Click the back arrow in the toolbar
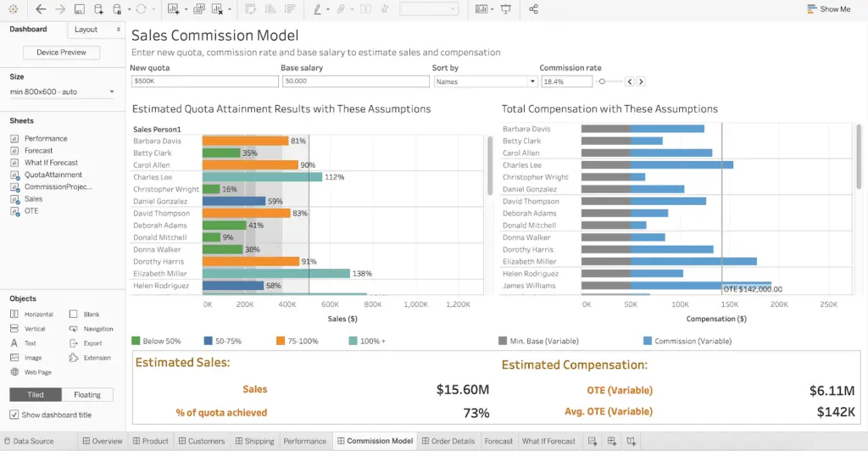 39,9
